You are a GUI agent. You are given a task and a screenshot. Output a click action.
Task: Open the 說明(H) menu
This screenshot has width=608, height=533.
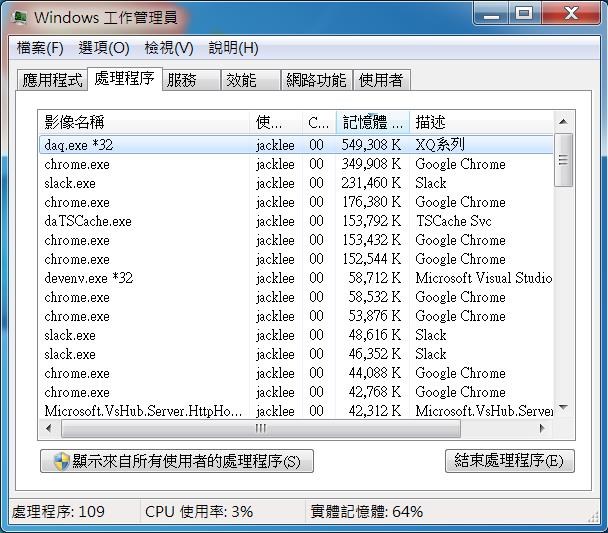click(x=233, y=48)
